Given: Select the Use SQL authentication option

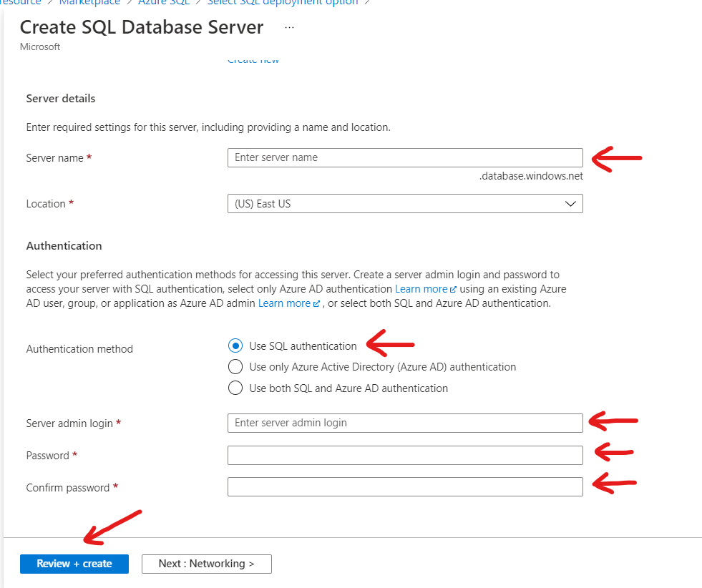Looking at the screenshot, I should [x=235, y=346].
